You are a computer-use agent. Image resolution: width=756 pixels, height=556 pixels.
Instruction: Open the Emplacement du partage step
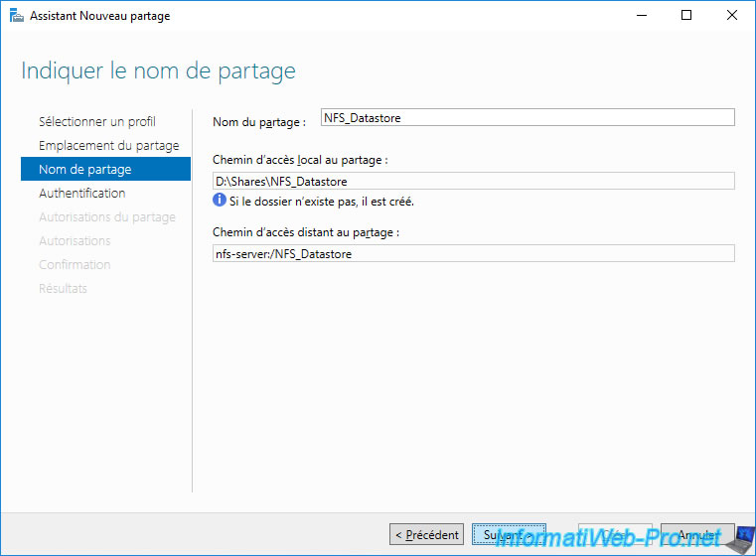click(108, 145)
